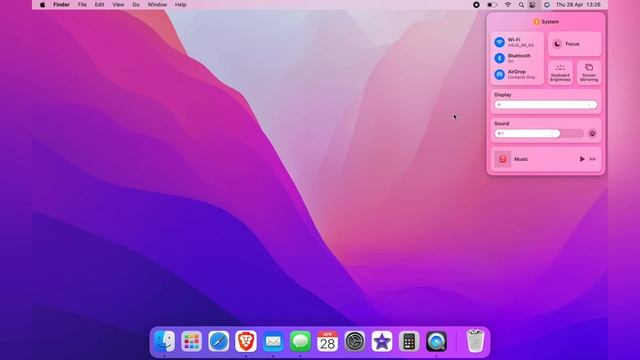Open Calculator from the Dock
Viewport: 640px width, 360px height.
(409, 341)
